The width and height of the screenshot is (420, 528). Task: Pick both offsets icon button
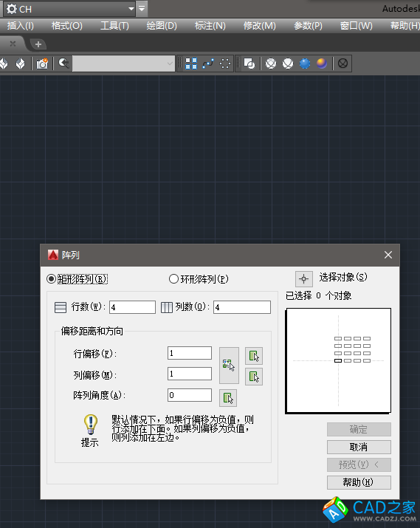pos(229,366)
